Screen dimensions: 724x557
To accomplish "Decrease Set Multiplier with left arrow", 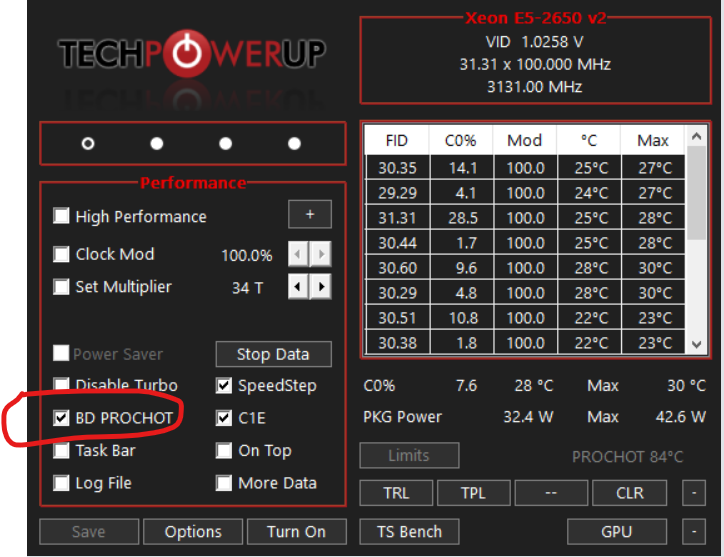I will click(298, 286).
